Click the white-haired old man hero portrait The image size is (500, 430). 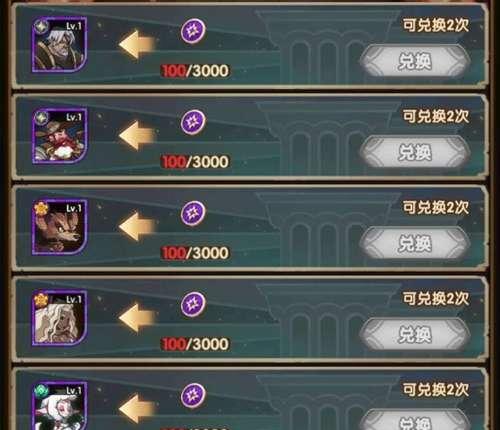pos(60,45)
